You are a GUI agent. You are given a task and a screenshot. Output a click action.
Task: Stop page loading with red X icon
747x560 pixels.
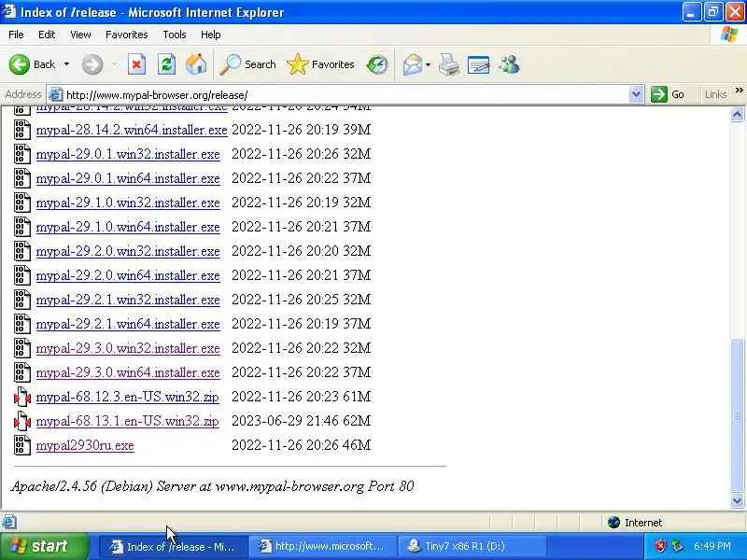(x=136, y=64)
